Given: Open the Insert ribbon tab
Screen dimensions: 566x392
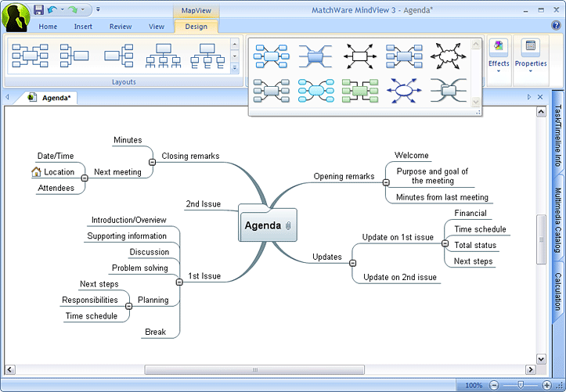Looking at the screenshot, I should 83,27.
